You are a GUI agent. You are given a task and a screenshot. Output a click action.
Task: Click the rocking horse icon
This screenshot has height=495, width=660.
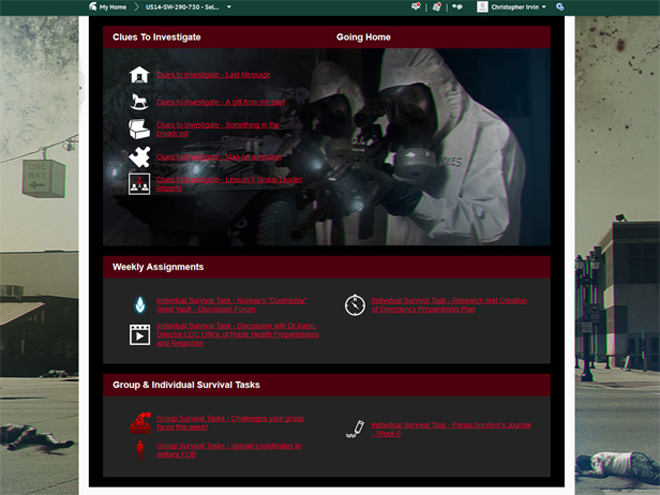[x=139, y=102]
